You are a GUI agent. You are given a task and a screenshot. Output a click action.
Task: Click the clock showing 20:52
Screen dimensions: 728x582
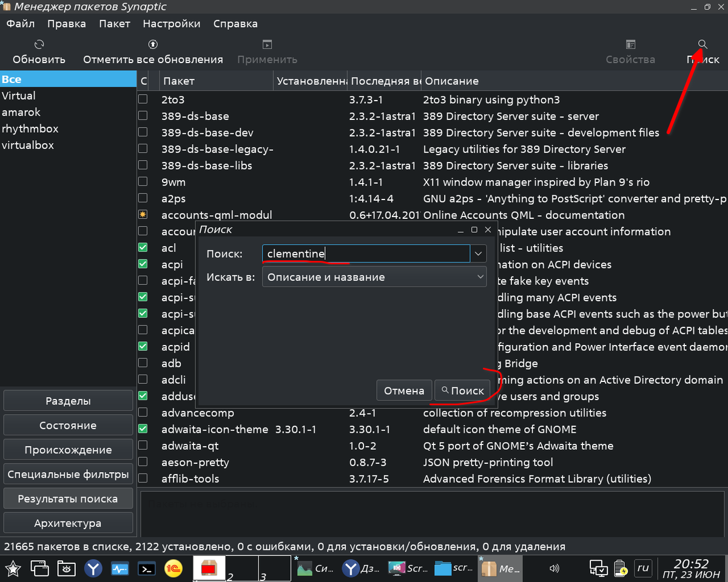(692, 569)
